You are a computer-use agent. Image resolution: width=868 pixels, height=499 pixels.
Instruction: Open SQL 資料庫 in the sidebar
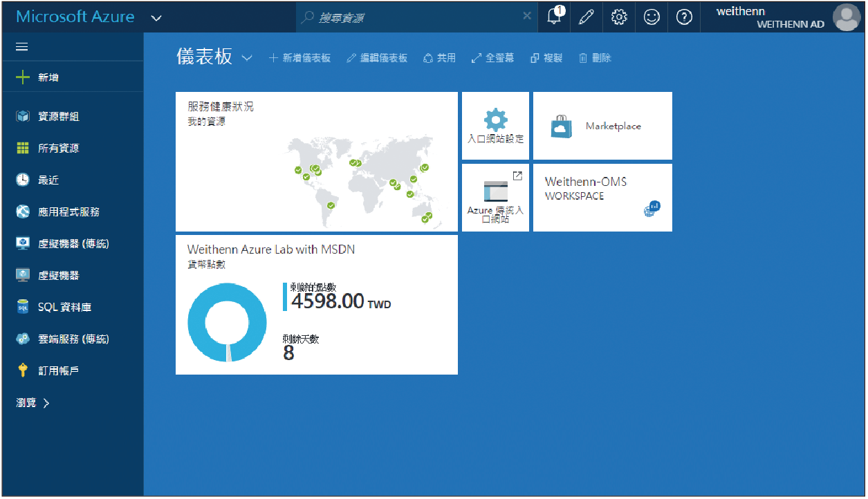point(73,307)
